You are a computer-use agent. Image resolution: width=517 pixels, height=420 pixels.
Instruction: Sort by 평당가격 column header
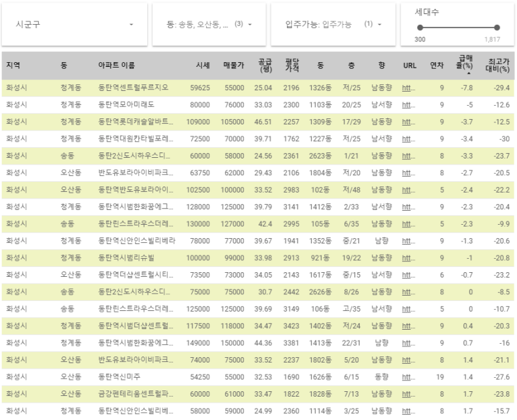click(x=292, y=66)
